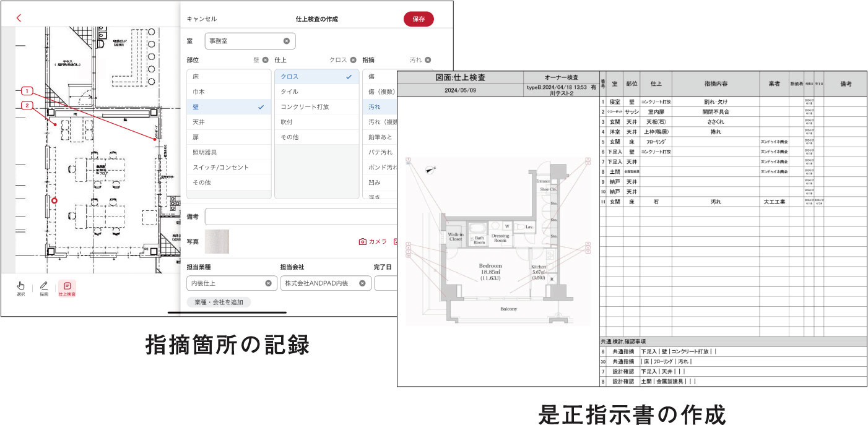Tap the red back arrow on the floor plan screen
The width and height of the screenshot is (868, 425).
[x=19, y=18]
